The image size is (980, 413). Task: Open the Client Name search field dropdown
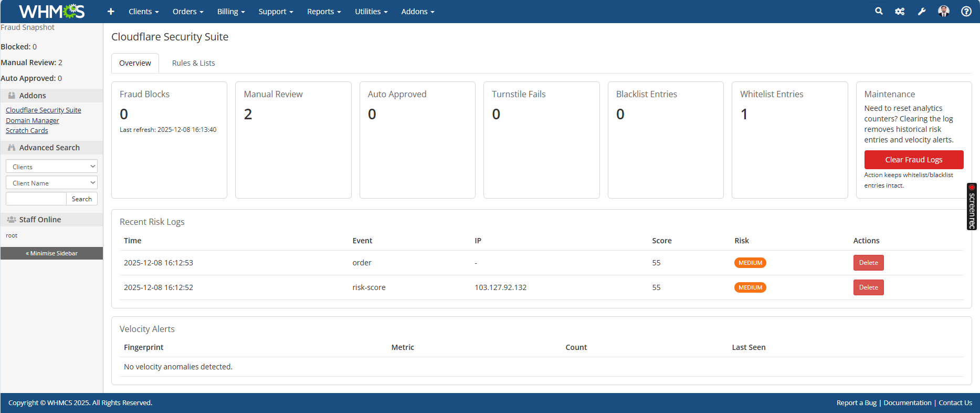point(51,183)
